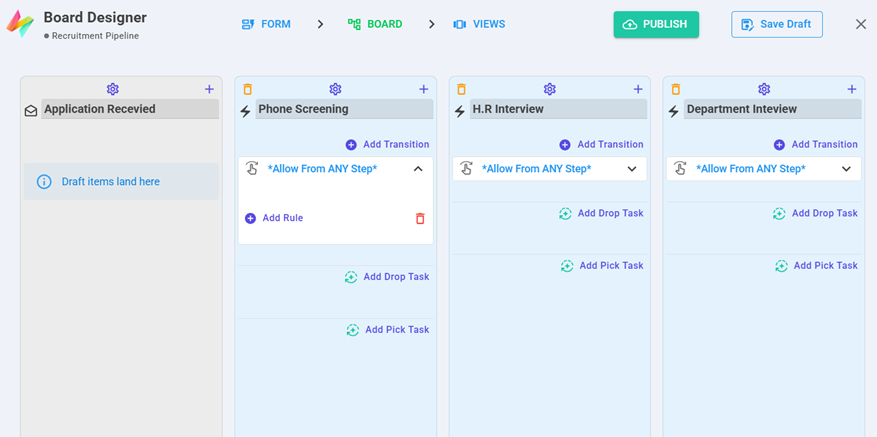Screen dimensions: 877x437
Task: Go to the BOARD tab
Action: point(375,24)
